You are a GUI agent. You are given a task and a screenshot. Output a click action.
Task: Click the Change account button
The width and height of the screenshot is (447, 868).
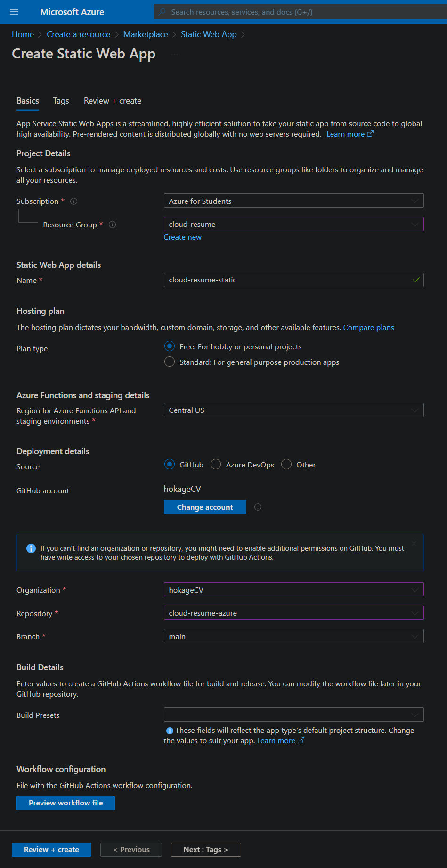point(205,507)
